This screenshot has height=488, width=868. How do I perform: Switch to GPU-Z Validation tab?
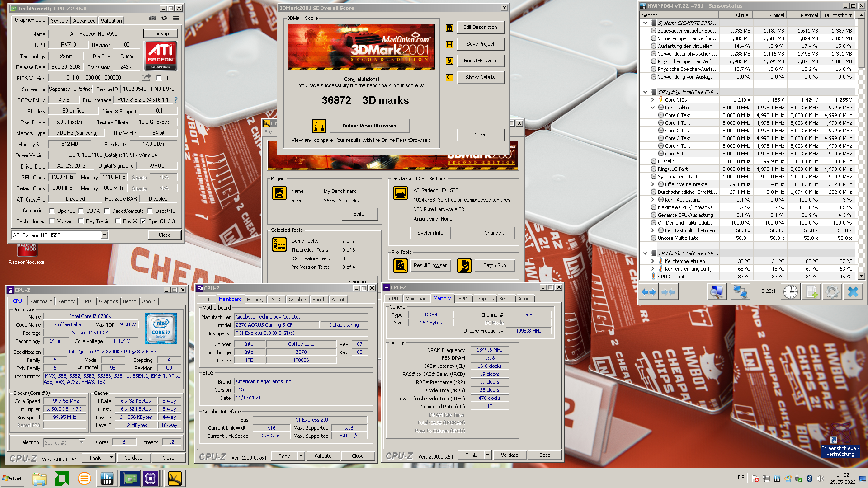[111, 21]
